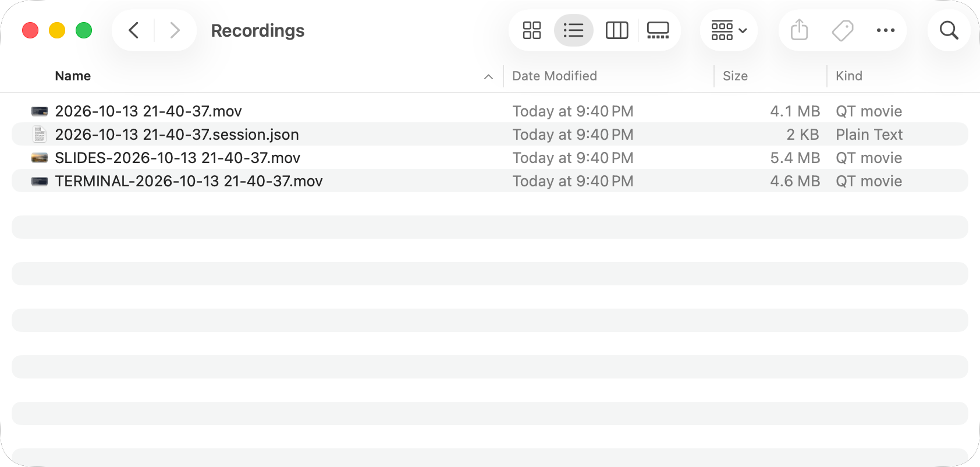Image resolution: width=980 pixels, height=467 pixels.
Task: Toggle the Name sort direction chevron
Action: point(488,76)
